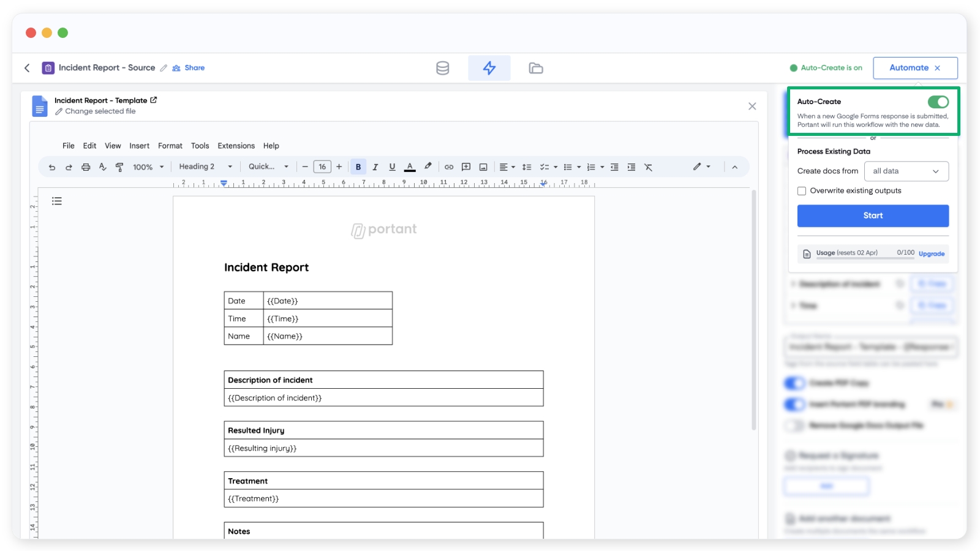The image size is (980, 551).
Task: Open the database source icon
Action: point(442,68)
